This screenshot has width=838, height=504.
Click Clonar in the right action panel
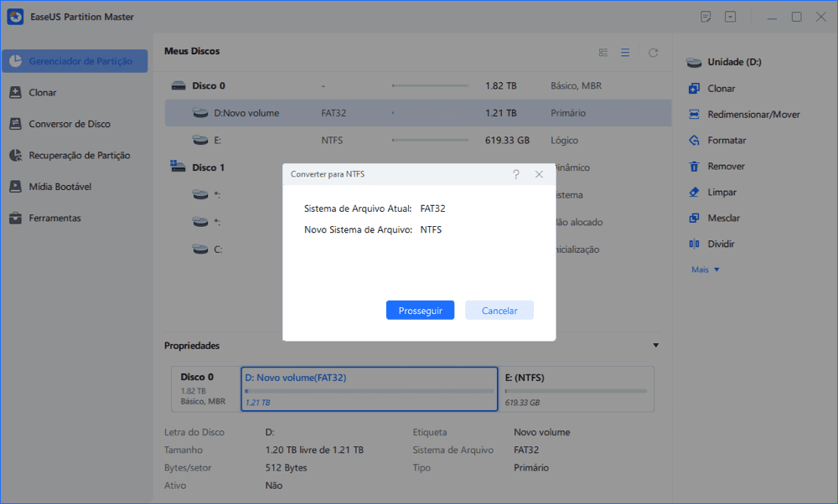(x=721, y=89)
